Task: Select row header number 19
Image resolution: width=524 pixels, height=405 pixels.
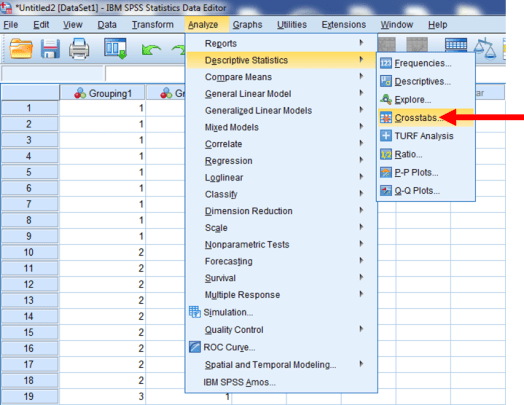Action: [x=29, y=396]
